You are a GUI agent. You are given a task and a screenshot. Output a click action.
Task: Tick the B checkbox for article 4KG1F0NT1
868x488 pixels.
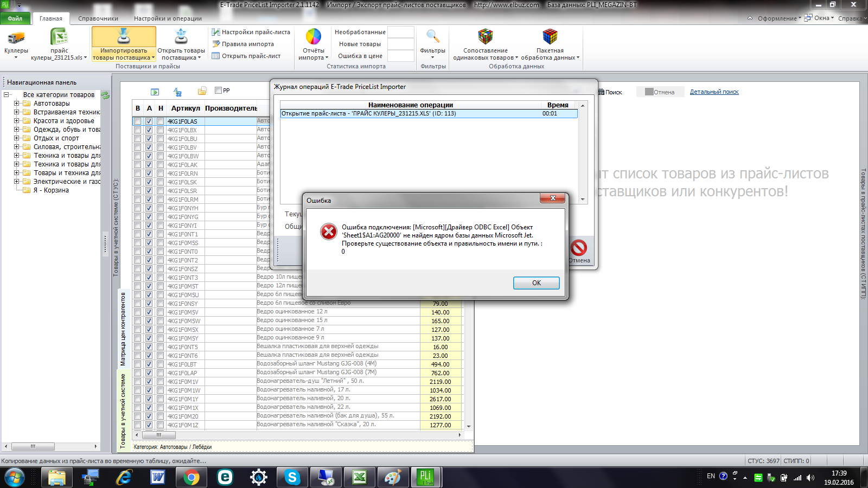pos(138,234)
